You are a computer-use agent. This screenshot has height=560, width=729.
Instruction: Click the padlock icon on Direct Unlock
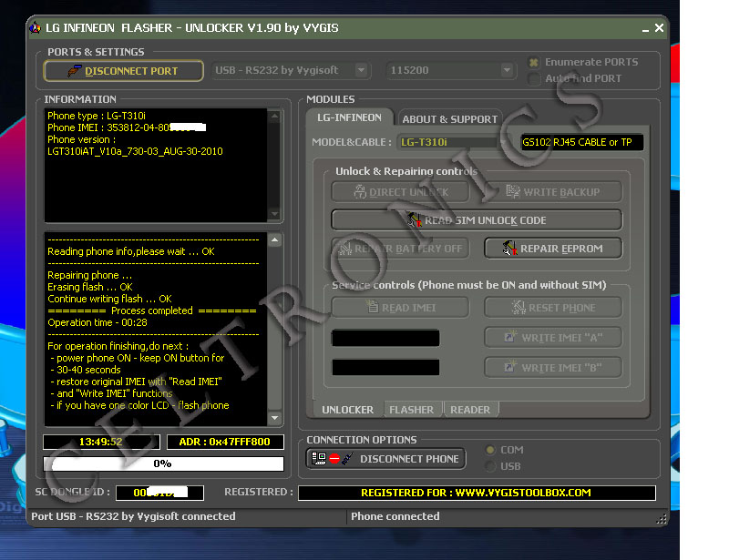(360, 191)
